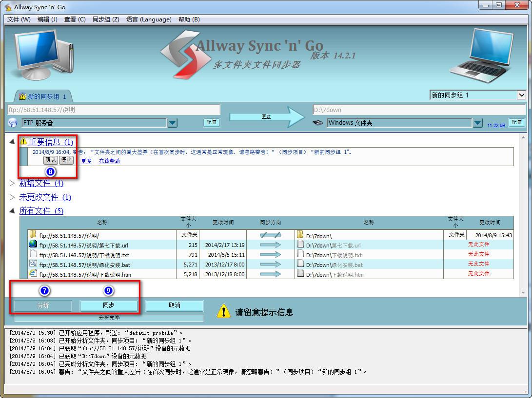Click the 分析 button
Viewport: 532px width, 398px height.
coord(43,306)
